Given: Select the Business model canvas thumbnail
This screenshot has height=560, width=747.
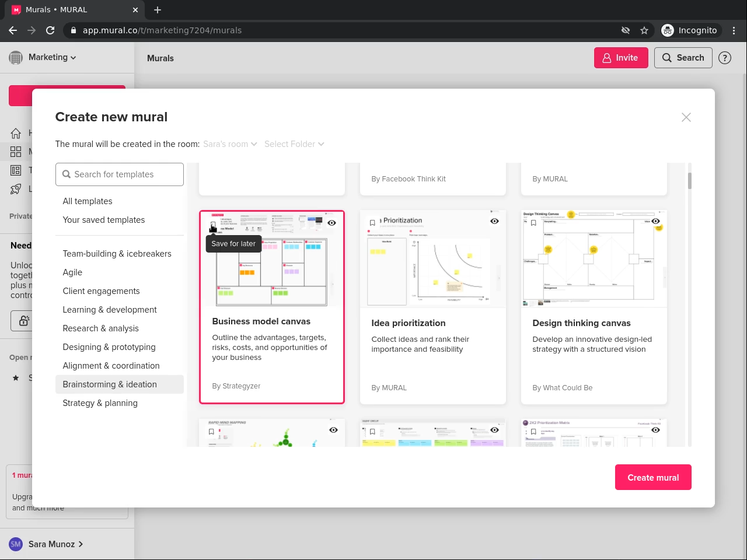Looking at the screenshot, I should [272, 259].
